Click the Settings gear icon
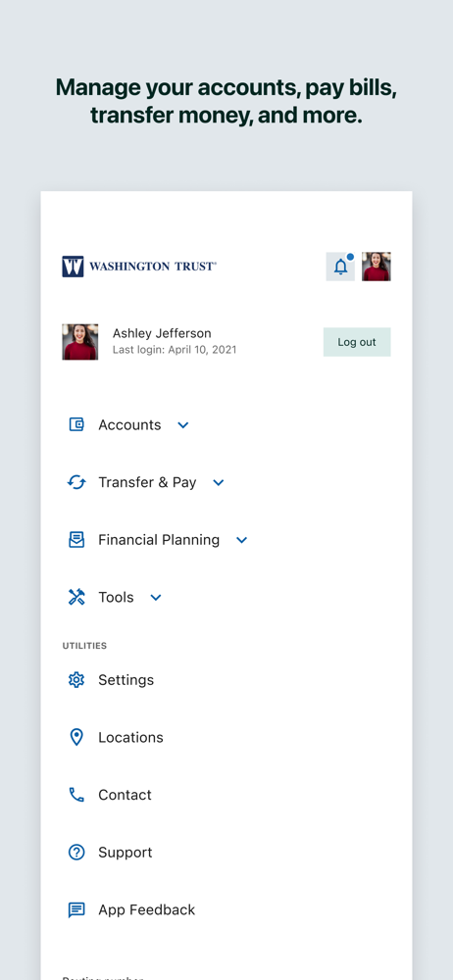Image resolution: width=453 pixels, height=980 pixels. (x=76, y=680)
